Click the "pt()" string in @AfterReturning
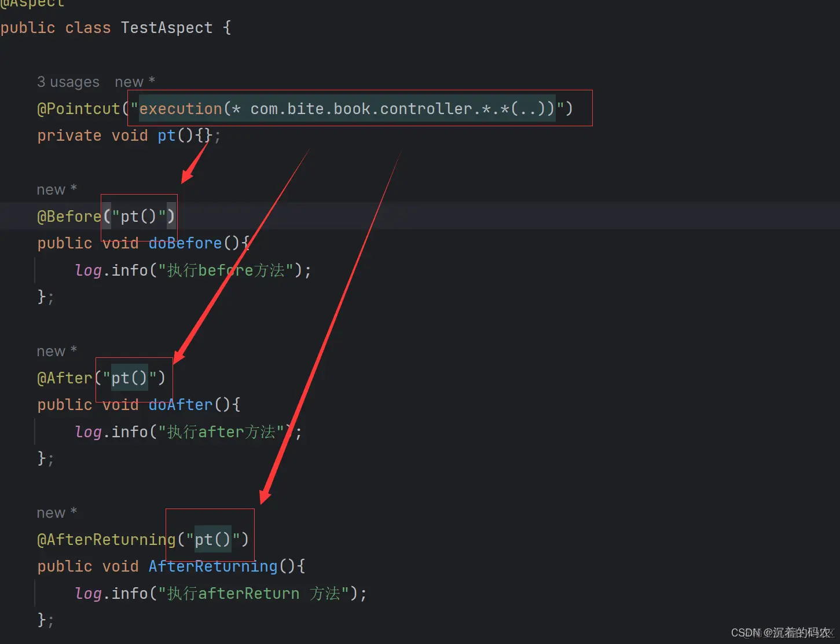This screenshot has height=644, width=840. tap(213, 540)
